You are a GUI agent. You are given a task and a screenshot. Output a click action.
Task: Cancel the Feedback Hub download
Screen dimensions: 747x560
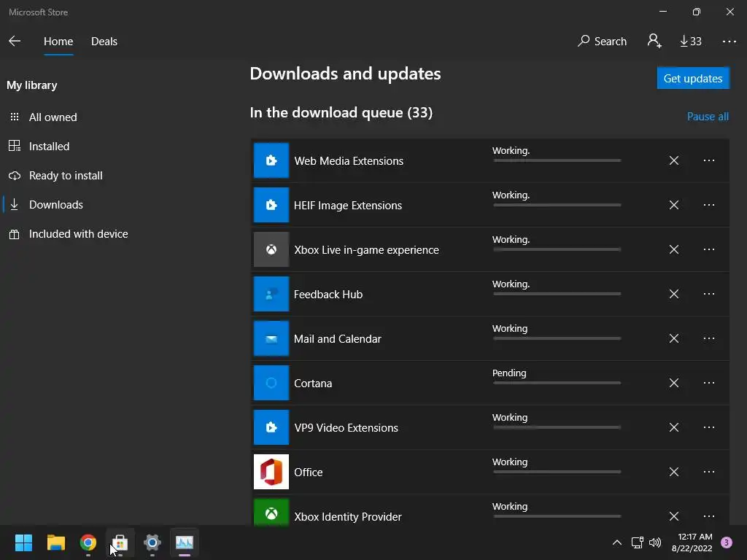point(673,294)
